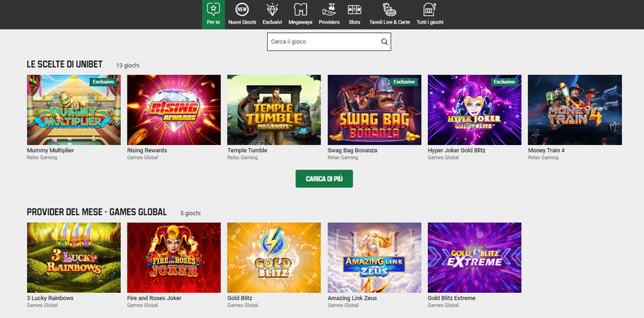Click the Amazing Link Zeus title text
This screenshot has height=318, width=644.
pos(352,298)
